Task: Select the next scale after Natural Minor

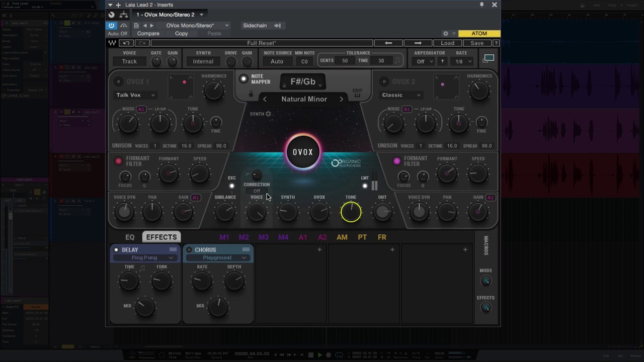Action: [x=341, y=99]
